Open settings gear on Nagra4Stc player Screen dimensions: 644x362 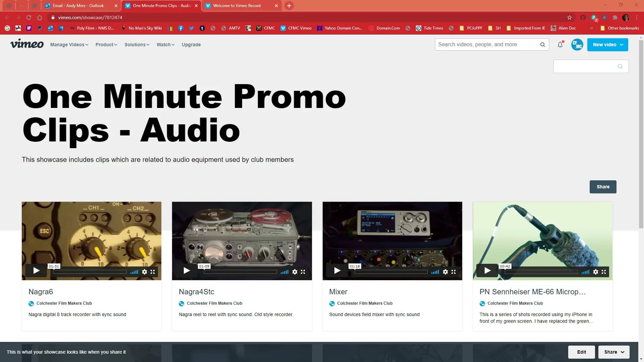[x=295, y=272]
